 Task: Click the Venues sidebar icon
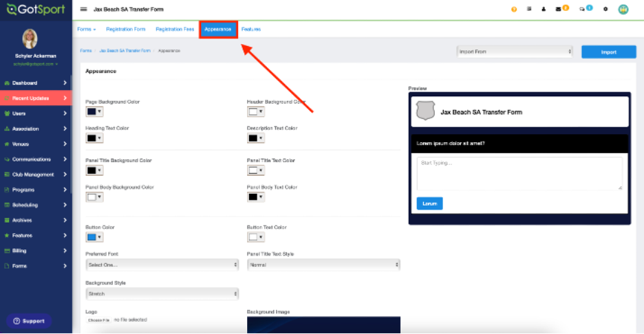pos(7,144)
